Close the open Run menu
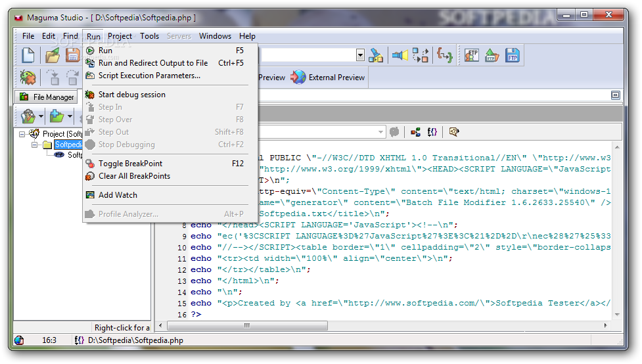Screen dimensions: 642x364 point(93,36)
